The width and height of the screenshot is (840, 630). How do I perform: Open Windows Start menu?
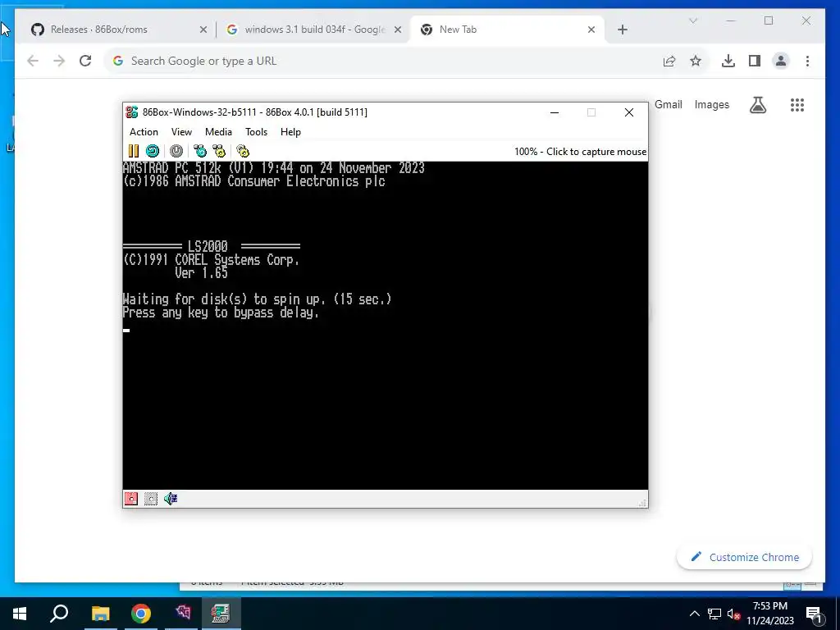[x=20, y=614]
